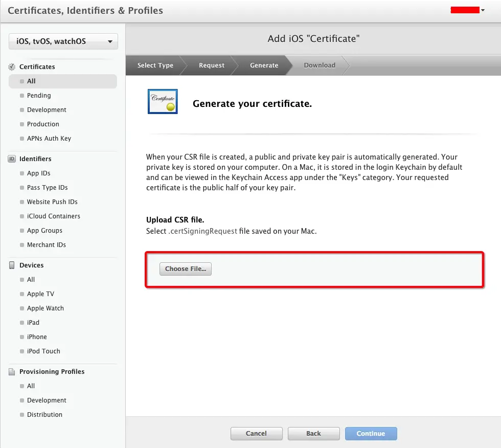Click the Continue button

pyautogui.click(x=371, y=434)
